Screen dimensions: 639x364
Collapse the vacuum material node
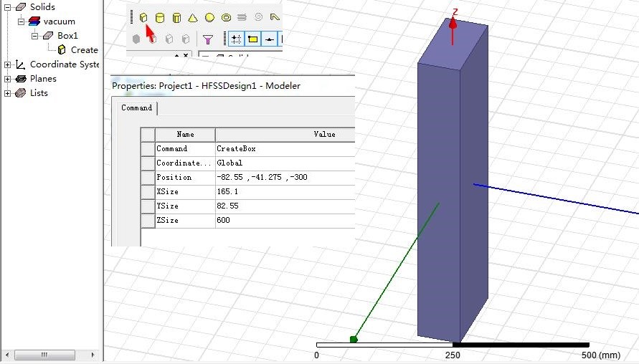coord(22,21)
